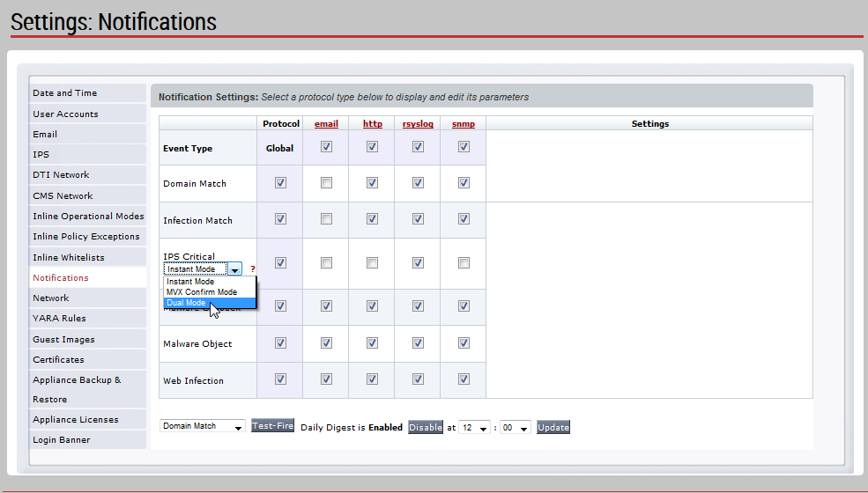Enable snmp for IPS Critical

pos(464,263)
